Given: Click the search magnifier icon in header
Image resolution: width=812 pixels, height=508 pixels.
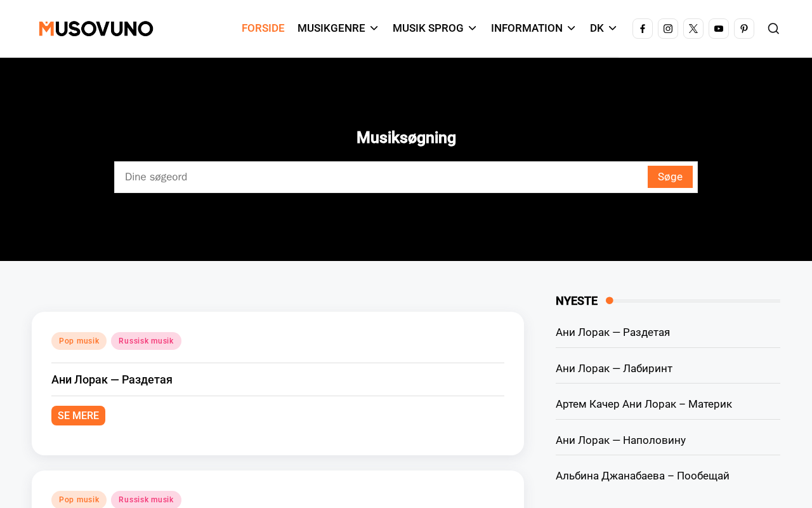Looking at the screenshot, I should 773,29.
